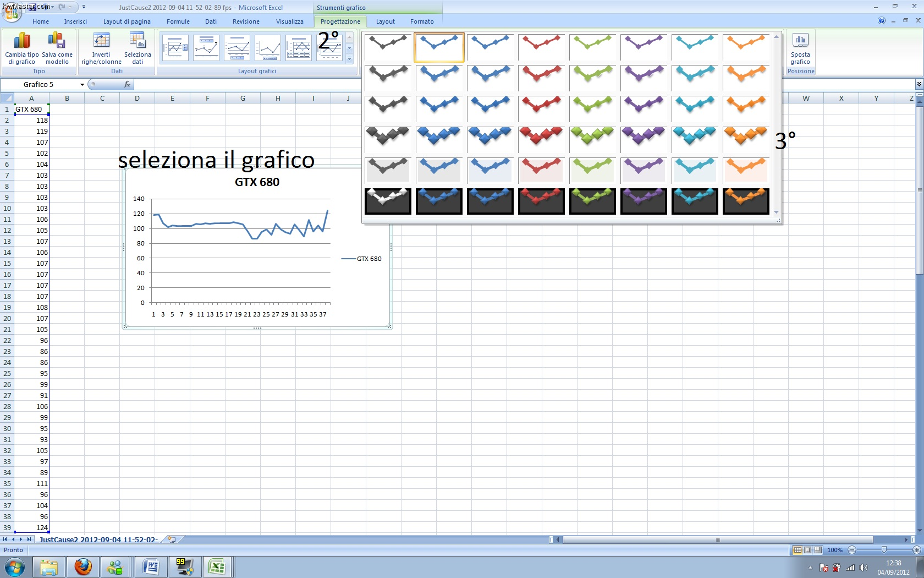
Task: Switch to Normal view button
Action: [798, 550]
